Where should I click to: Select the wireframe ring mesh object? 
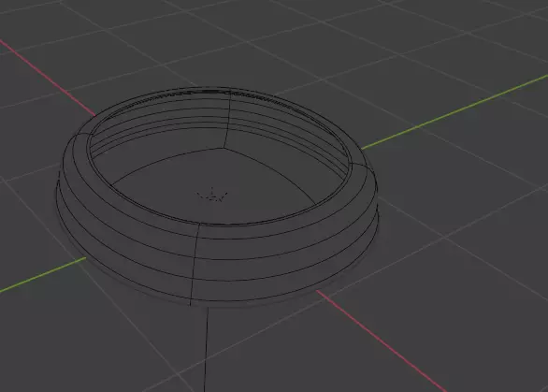tap(217, 196)
